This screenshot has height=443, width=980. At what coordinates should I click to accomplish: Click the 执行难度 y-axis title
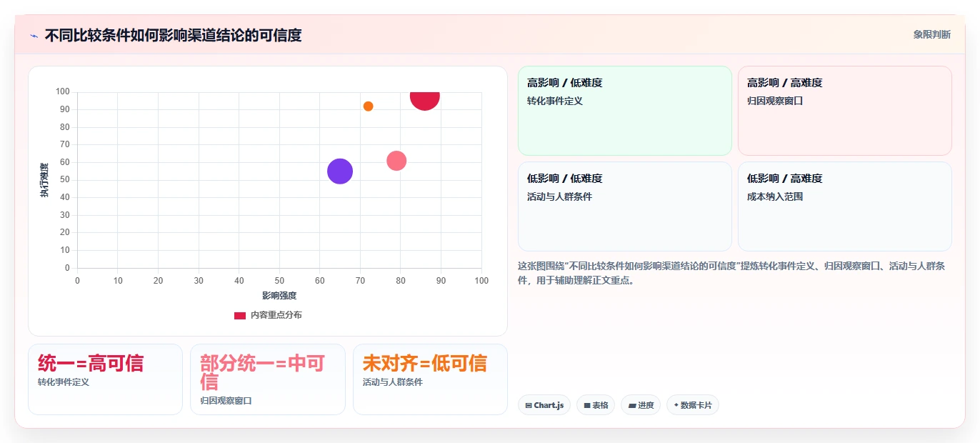coord(44,180)
